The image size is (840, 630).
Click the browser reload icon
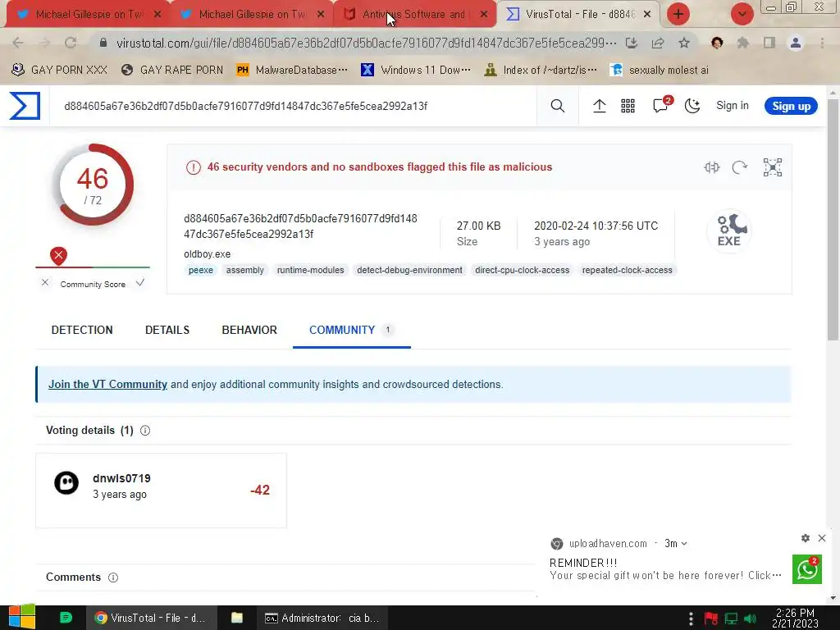pos(71,43)
